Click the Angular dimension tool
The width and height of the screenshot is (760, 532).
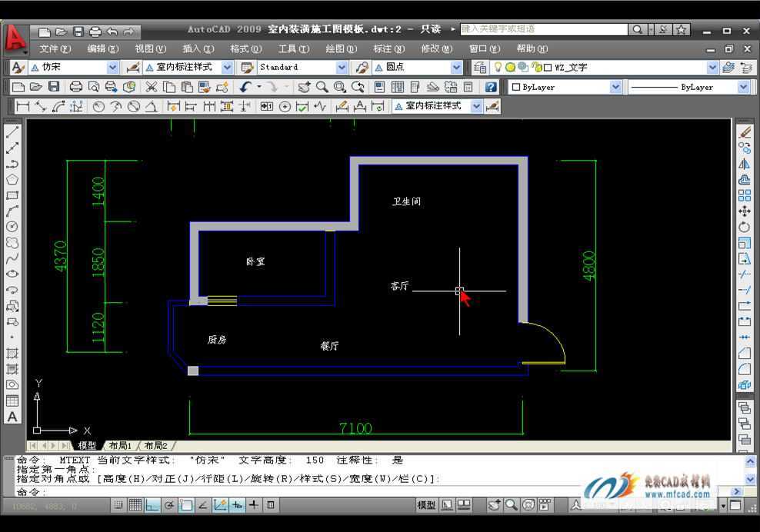click(152, 106)
